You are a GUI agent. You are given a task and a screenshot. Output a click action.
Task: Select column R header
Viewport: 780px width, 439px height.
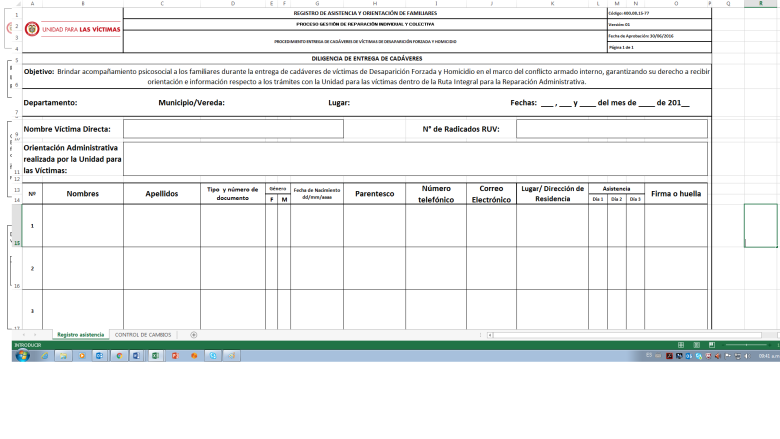pyautogui.click(x=761, y=3)
